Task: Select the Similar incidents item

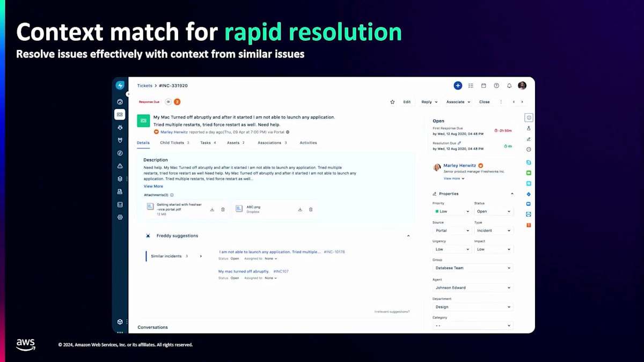Action: point(174,256)
